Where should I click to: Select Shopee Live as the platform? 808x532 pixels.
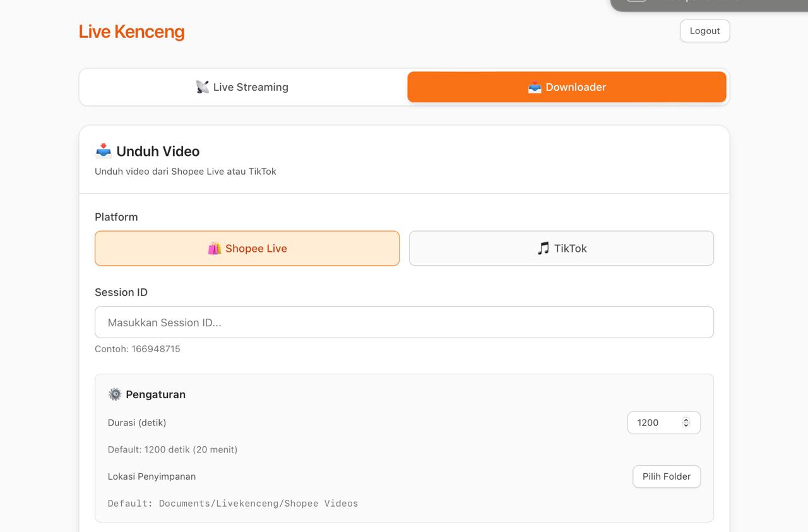pyautogui.click(x=247, y=249)
